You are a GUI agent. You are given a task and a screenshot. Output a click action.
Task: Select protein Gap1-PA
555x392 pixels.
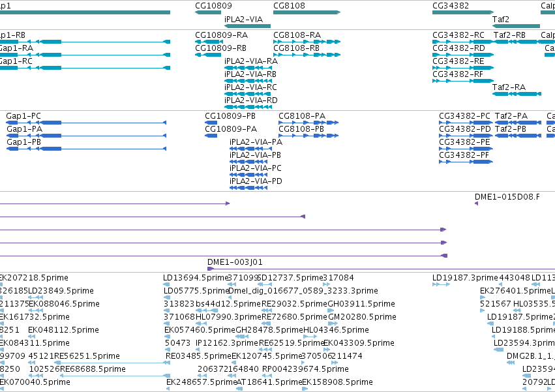point(24,129)
